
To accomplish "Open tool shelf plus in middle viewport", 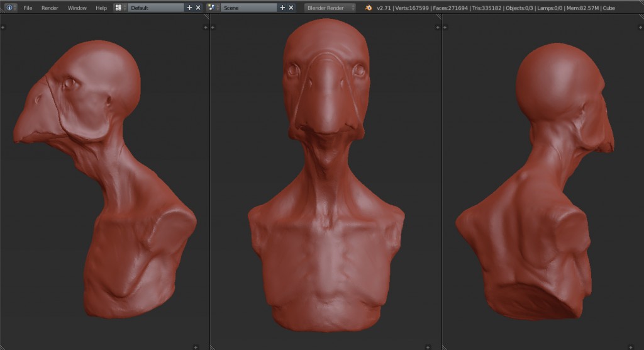I will point(213,27).
